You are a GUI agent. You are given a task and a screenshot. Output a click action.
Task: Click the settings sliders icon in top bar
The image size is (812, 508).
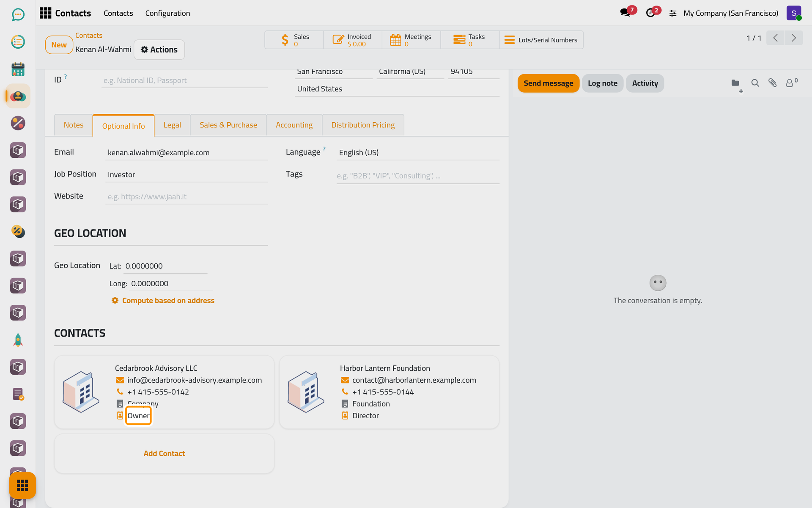673,14
